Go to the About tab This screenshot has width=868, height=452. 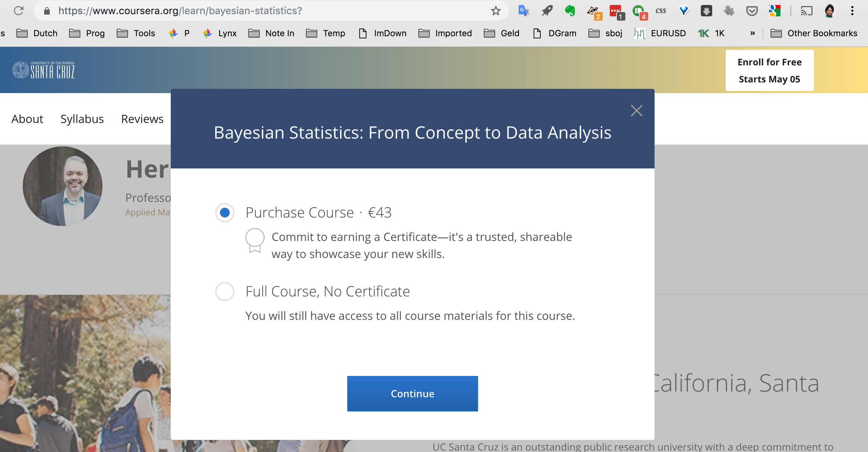pyautogui.click(x=27, y=119)
